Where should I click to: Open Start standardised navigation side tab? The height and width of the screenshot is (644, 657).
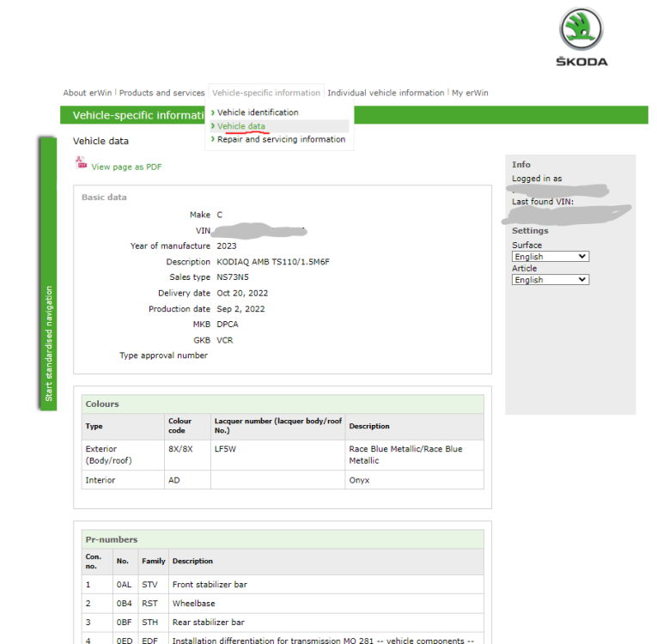(48, 273)
